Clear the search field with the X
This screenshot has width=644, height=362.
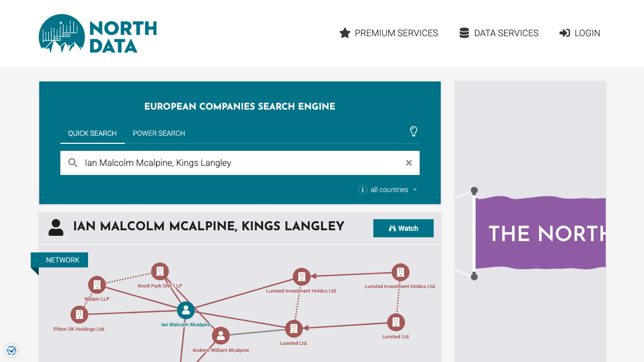[x=409, y=163]
